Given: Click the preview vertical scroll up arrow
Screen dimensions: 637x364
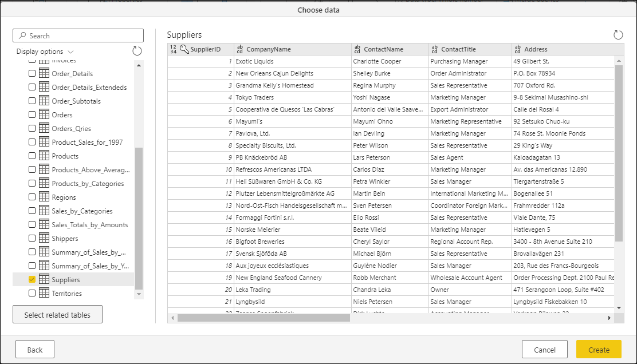Looking at the screenshot, I should [619, 61].
